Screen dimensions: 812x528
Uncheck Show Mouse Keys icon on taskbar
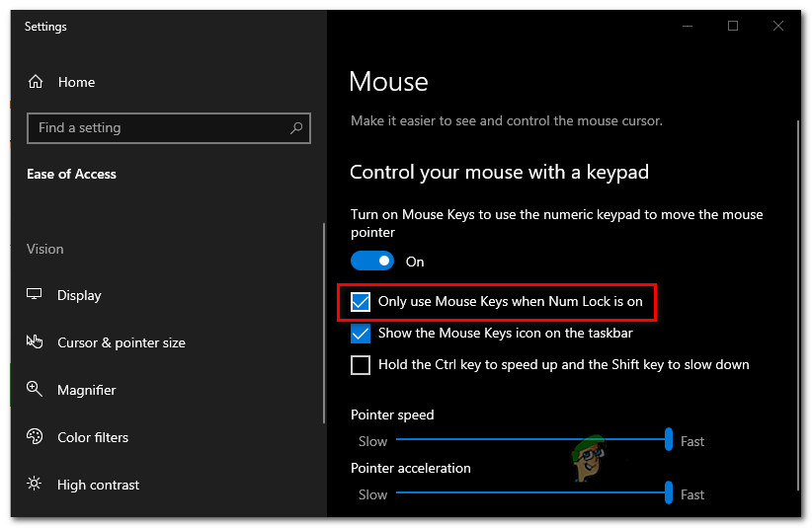coord(361,334)
